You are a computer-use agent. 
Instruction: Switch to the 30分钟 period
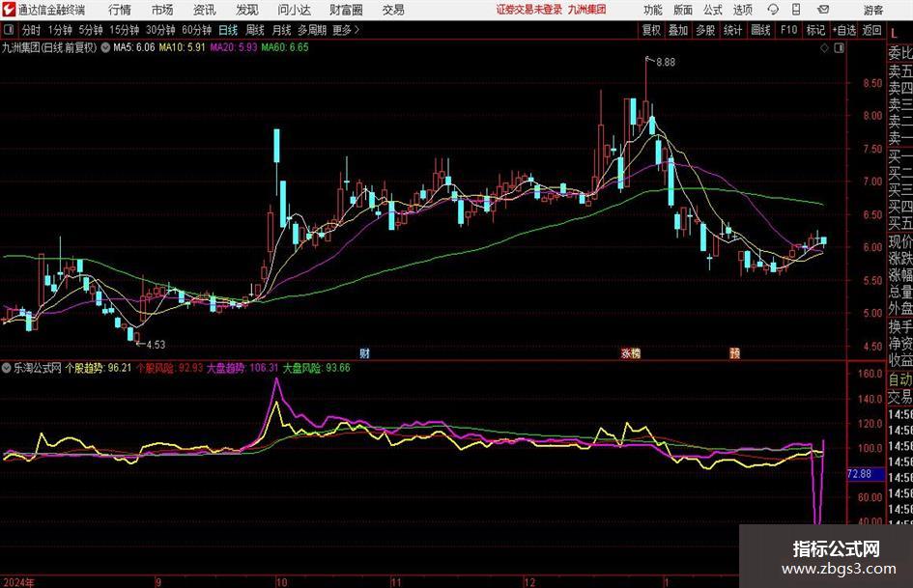coord(160,30)
